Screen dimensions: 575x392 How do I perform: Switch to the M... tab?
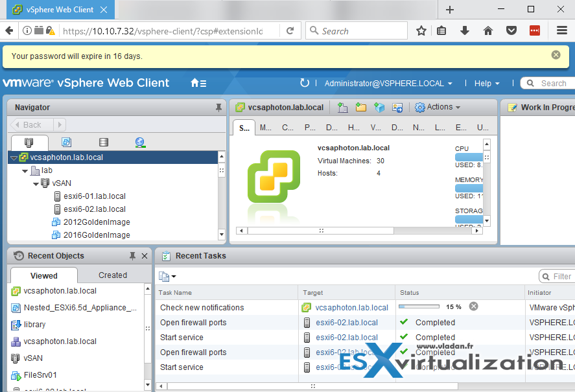266,128
